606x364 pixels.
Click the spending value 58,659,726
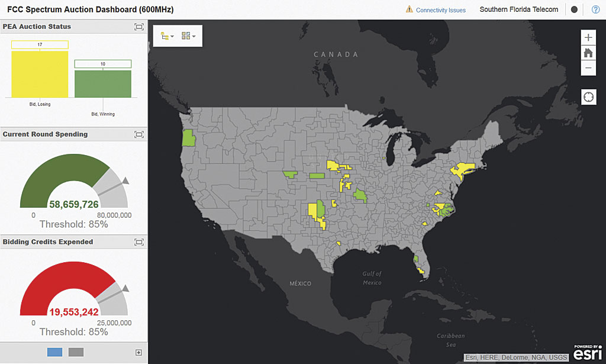tap(74, 204)
